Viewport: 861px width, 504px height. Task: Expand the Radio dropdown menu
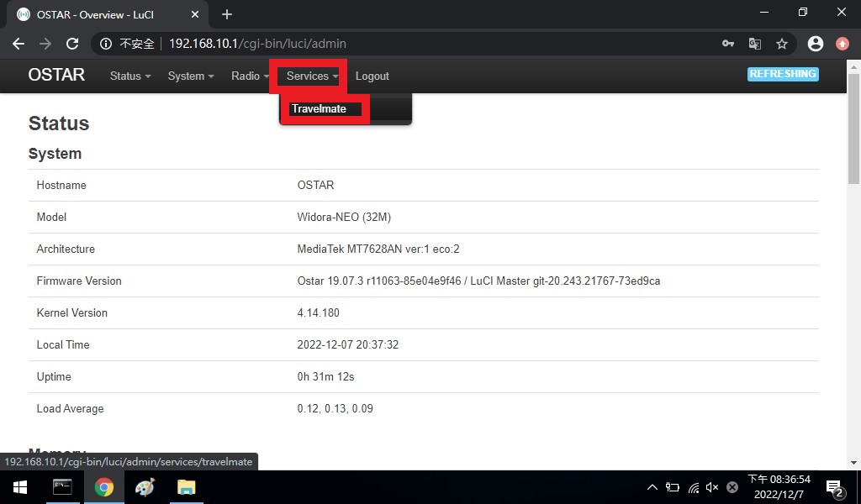tap(250, 76)
